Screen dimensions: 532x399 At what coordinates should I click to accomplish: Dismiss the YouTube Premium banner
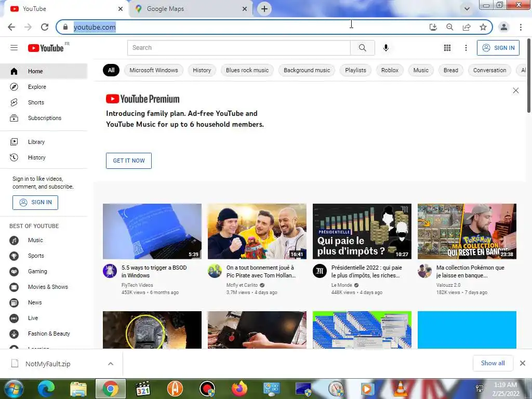point(516,90)
